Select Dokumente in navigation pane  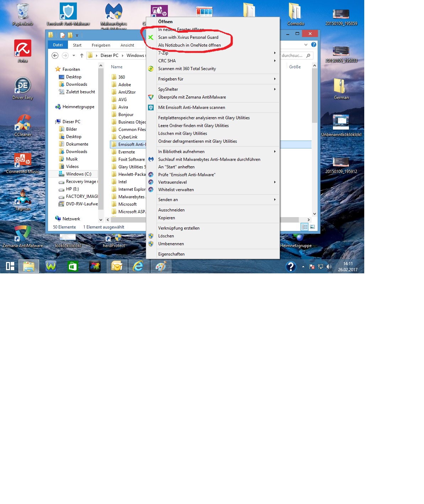coord(77,144)
